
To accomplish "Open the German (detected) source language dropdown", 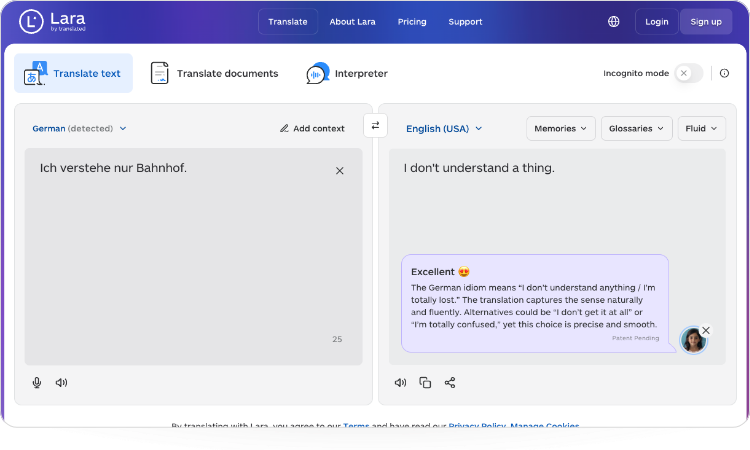I will [79, 129].
